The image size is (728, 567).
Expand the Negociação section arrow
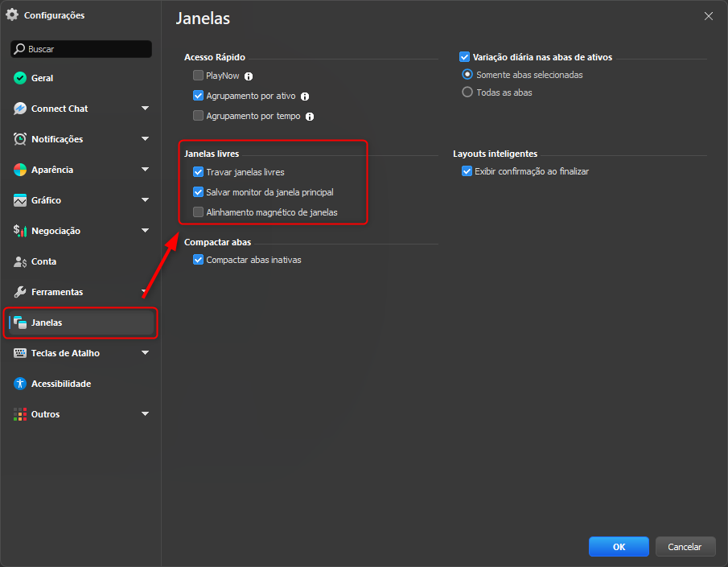(146, 230)
